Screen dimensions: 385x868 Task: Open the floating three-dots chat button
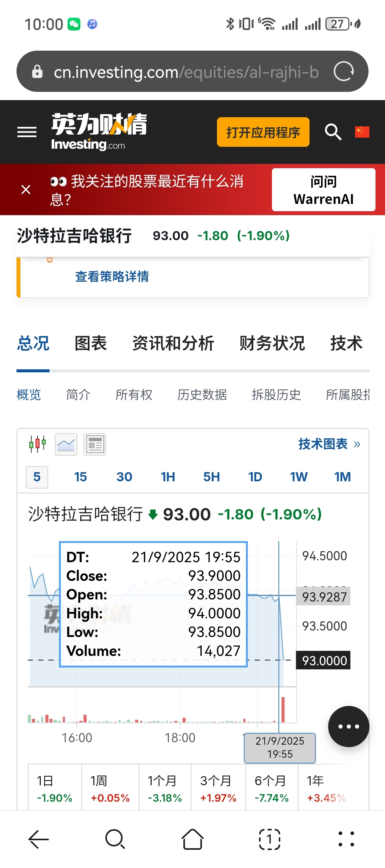tap(349, 726)
